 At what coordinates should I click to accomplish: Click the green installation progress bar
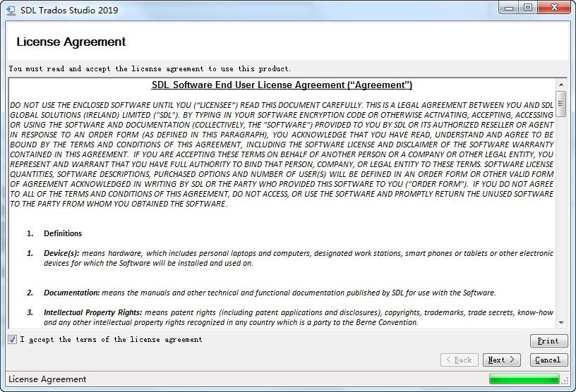524,379
